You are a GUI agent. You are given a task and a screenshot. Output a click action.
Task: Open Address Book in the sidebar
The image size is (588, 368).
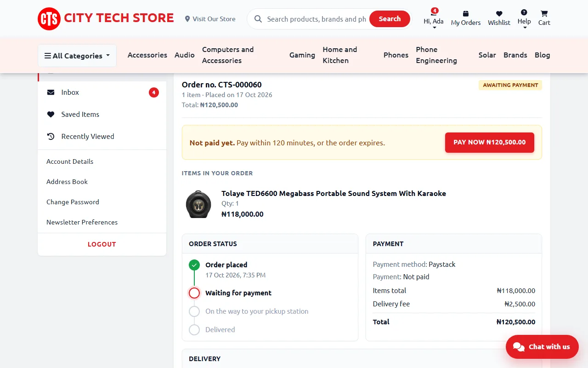(67, 182)
